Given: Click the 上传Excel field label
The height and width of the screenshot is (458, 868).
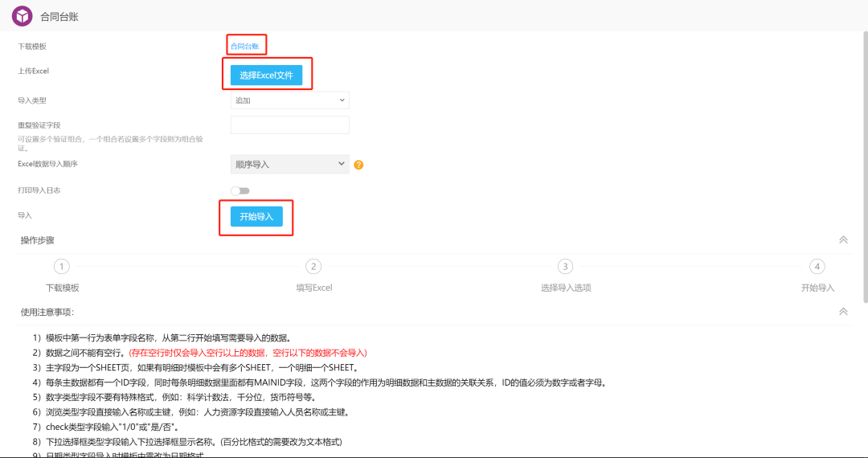Looking at the screenshot, I should coord(33,71).
